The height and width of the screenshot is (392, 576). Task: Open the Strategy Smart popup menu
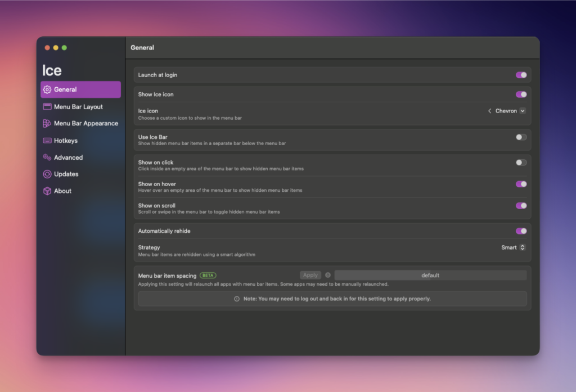coord(513,247)
